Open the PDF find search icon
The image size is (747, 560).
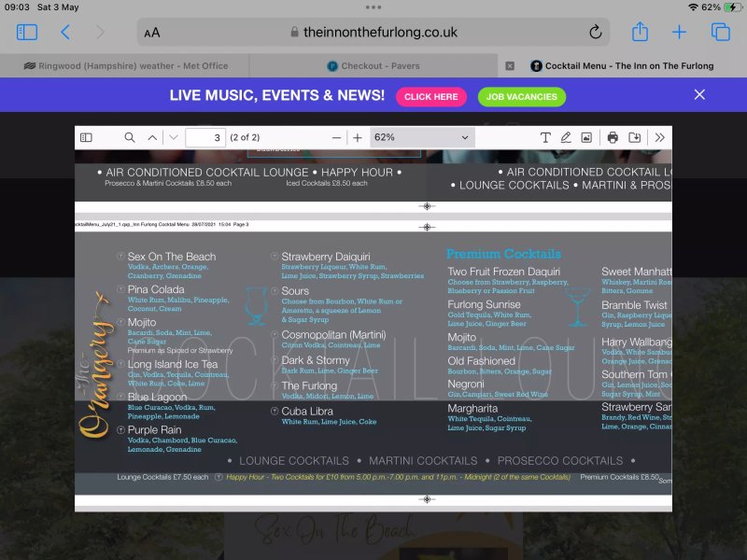[x=129, y=137]
